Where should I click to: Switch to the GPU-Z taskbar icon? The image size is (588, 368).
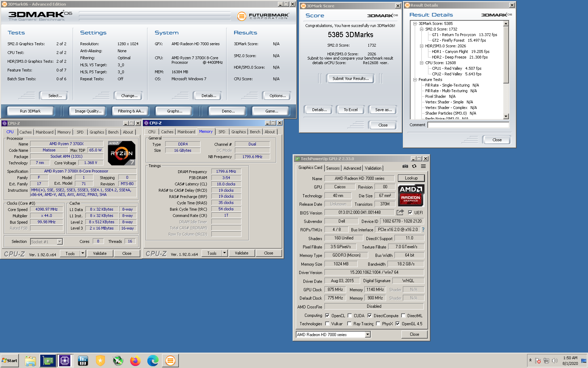pyautogui.click(x=48, y=361)
